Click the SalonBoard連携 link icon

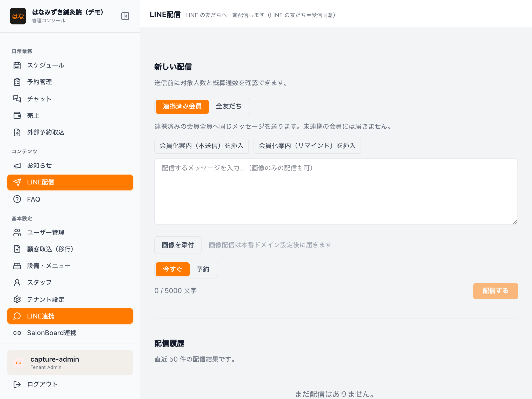[x=17, y=333]
